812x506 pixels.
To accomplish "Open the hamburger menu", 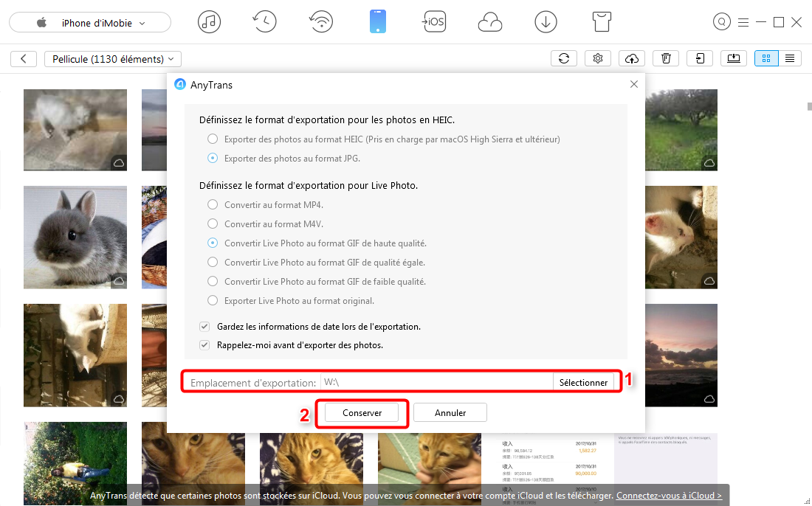I will point(743,22).
